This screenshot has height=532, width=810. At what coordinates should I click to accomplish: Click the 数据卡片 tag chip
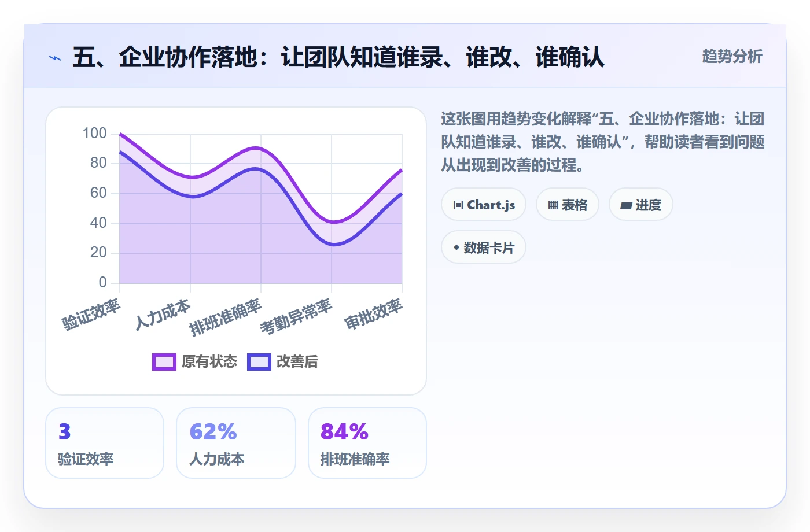coord(484,247)
